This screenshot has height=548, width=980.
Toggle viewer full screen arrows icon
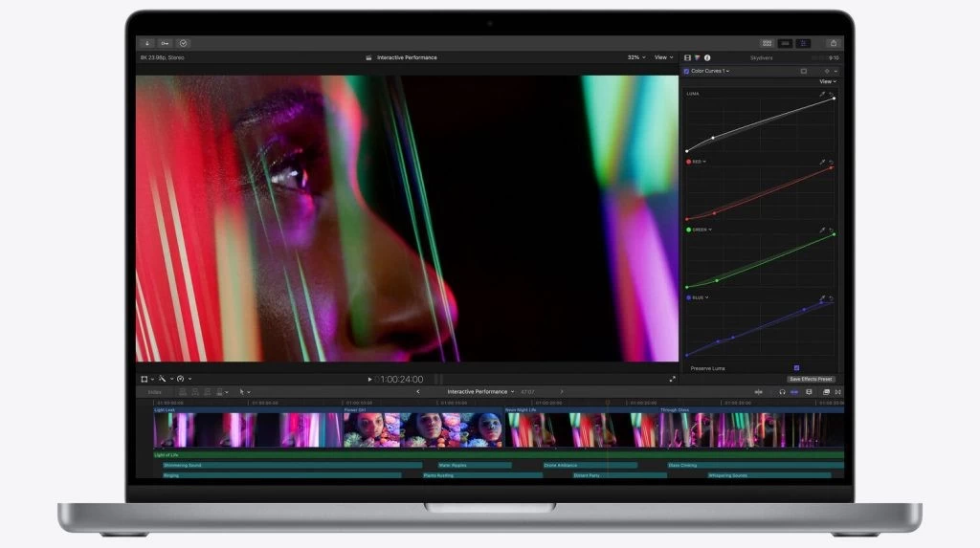tap(672, 379)
